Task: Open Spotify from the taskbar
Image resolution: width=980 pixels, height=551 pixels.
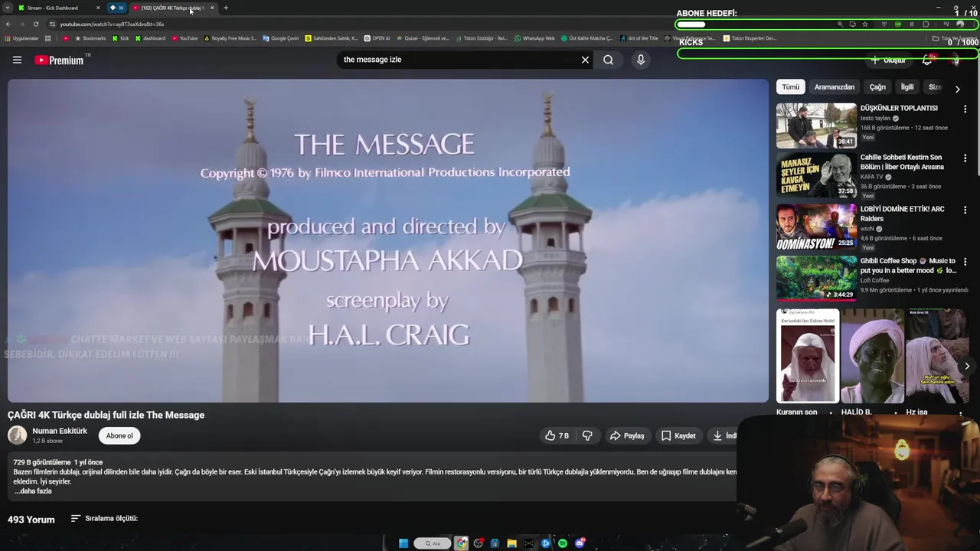Action: coord(563,543)
